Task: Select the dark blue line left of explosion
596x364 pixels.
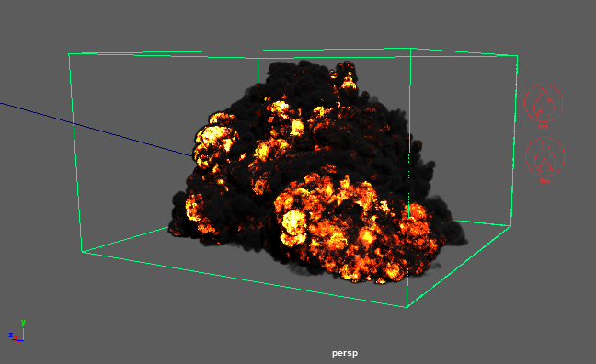Action: pos(95,130)
